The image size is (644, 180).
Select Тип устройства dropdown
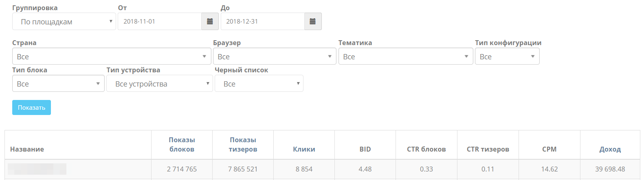160,84
